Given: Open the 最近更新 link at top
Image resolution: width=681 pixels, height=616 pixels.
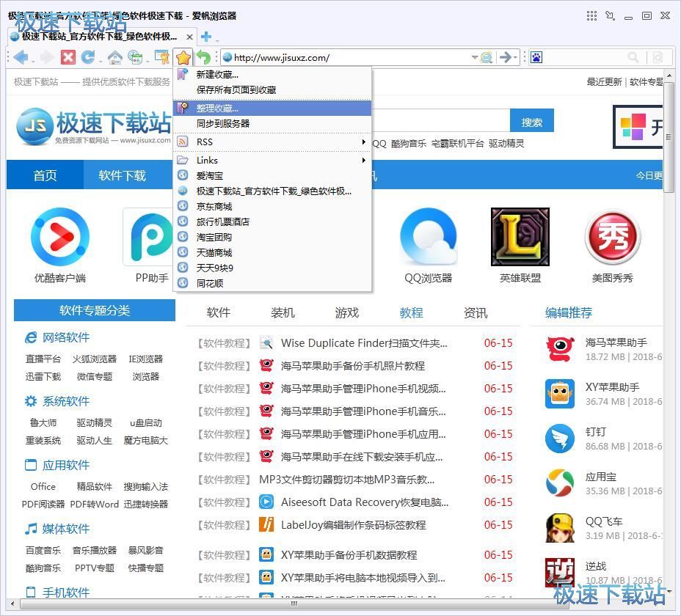Looking at the screenshot, I should coord(604,81).
